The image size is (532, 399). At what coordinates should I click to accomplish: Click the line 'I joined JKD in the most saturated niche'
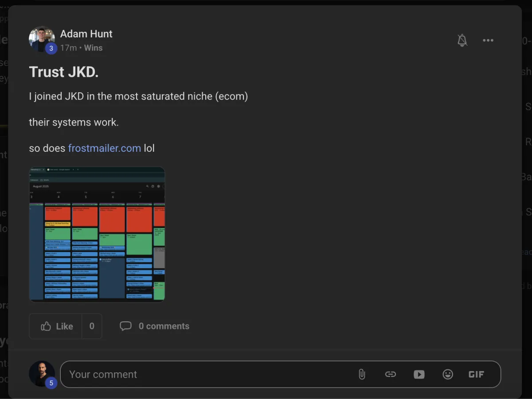click(138, 96)
